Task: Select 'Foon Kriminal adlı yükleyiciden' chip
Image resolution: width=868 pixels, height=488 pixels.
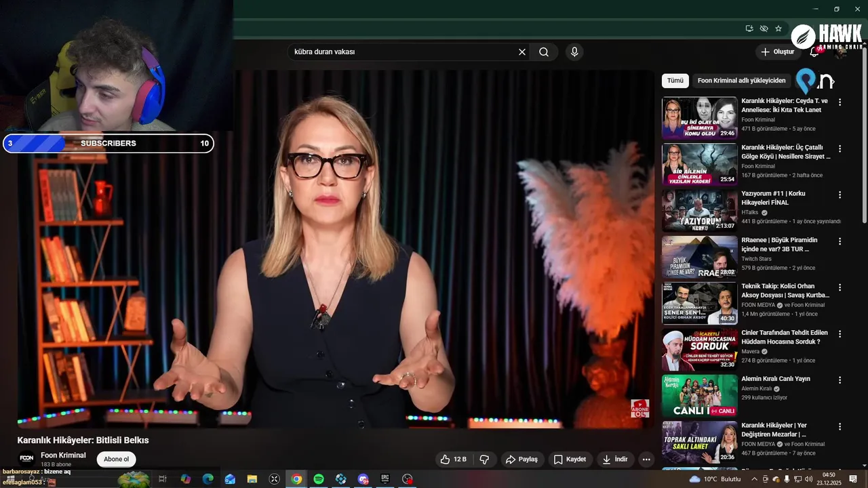Action: pyautogui.click(x=741, y=81)
